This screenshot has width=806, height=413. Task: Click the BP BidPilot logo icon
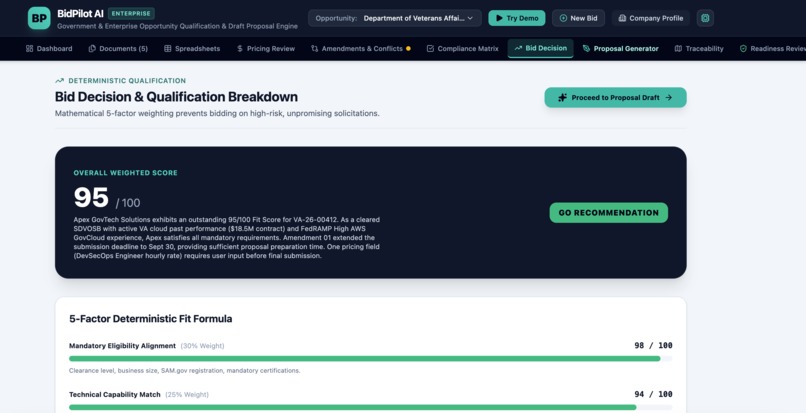coord(39,18)
